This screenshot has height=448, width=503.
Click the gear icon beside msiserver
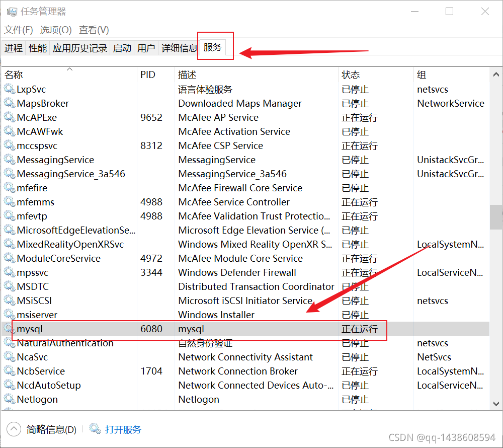[x=9, y=315]
